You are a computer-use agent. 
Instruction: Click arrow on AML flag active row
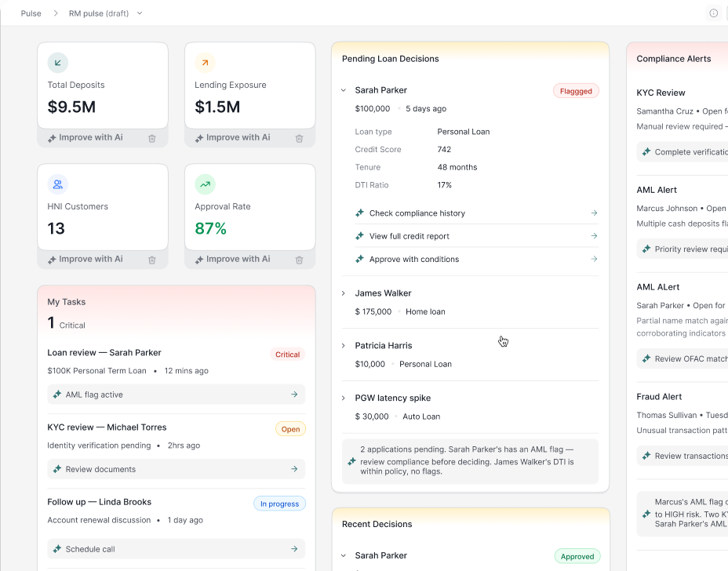294,394
